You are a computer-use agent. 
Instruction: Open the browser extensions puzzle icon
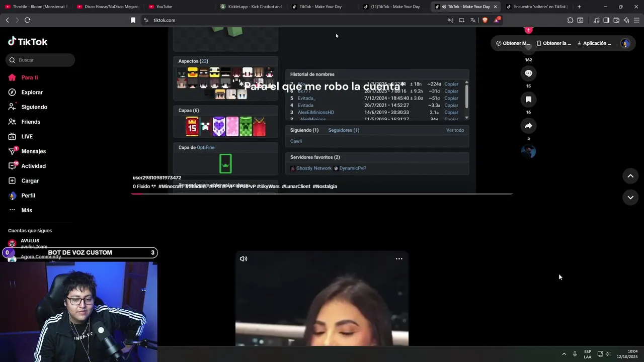tap(570, 20)
